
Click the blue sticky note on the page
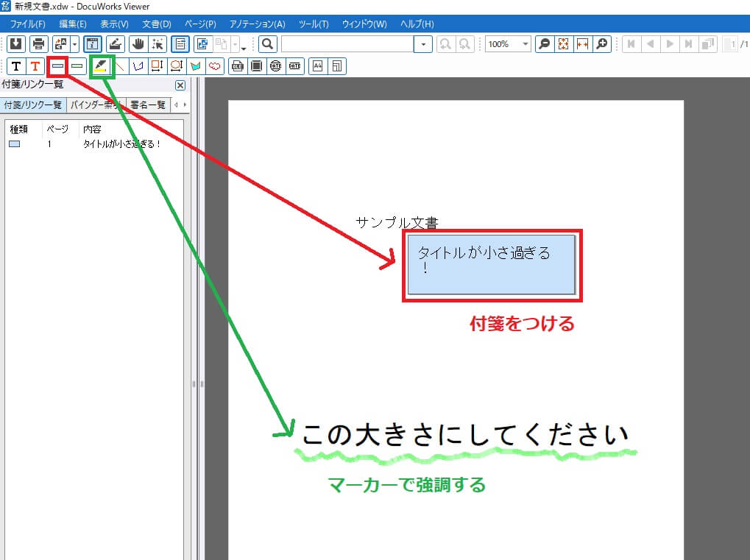(x=491, y=265)
